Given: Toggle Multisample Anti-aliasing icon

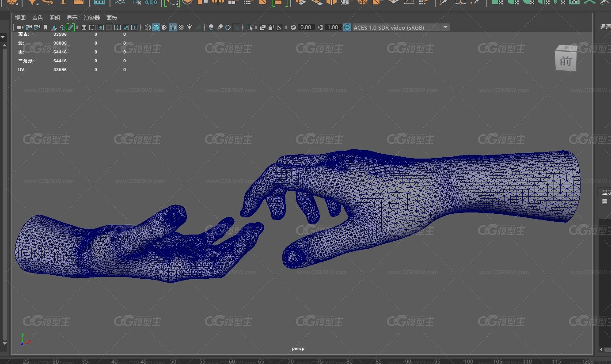Looking at the screenshot, I should point(228,27).
